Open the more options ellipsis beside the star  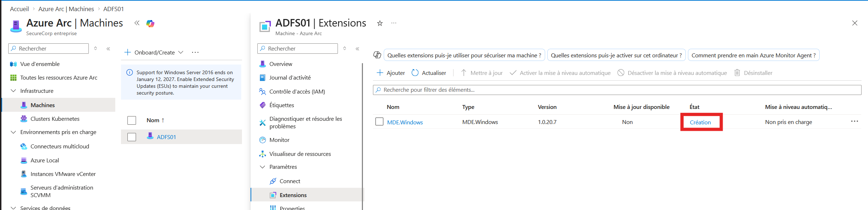coord(394,23)
